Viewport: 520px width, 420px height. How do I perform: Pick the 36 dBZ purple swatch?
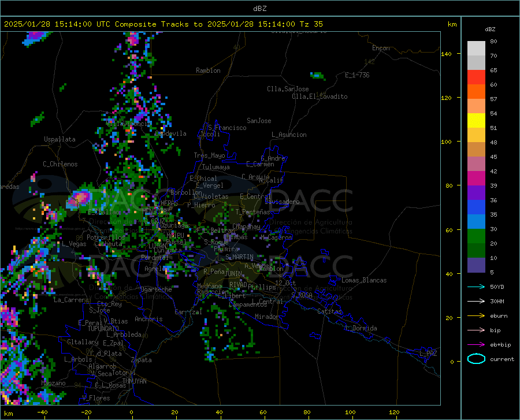pyautogui.click(x=476, y=192)
